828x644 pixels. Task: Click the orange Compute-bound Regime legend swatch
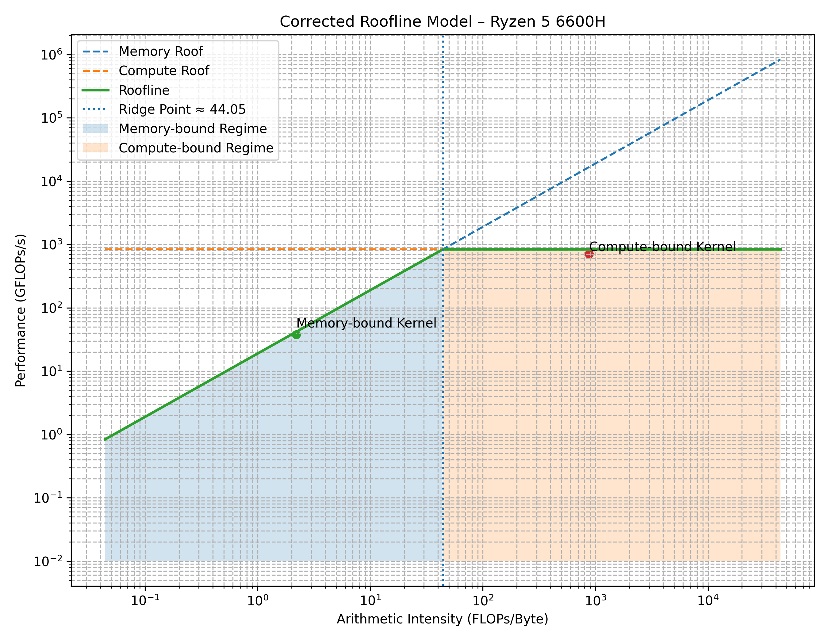click(96, 148)
